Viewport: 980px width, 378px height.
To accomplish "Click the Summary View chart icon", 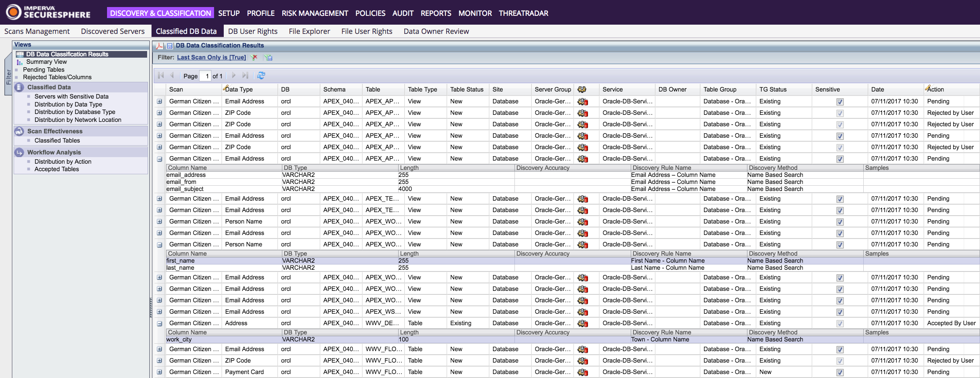I will (19, 62).
